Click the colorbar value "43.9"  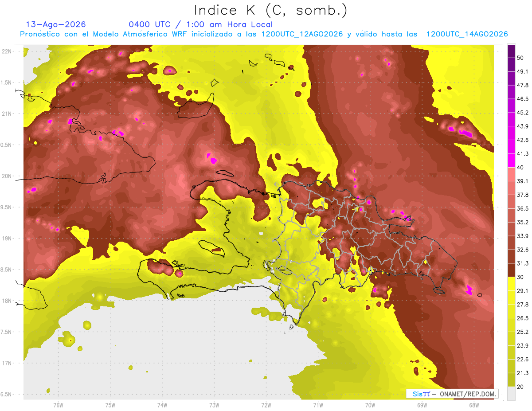[x=523, y=126]
